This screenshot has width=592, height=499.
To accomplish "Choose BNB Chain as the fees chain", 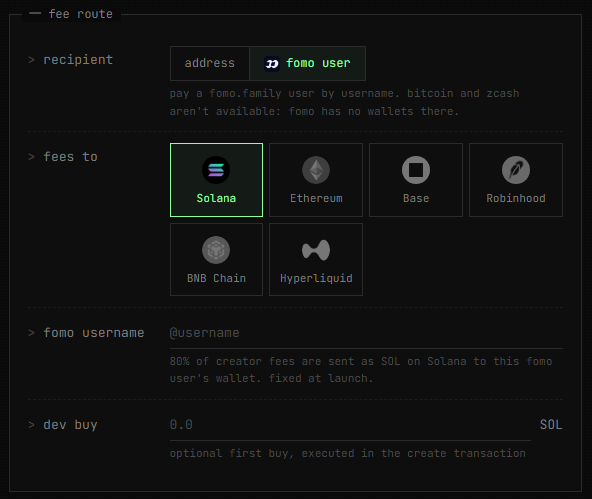I will point(216,259).
